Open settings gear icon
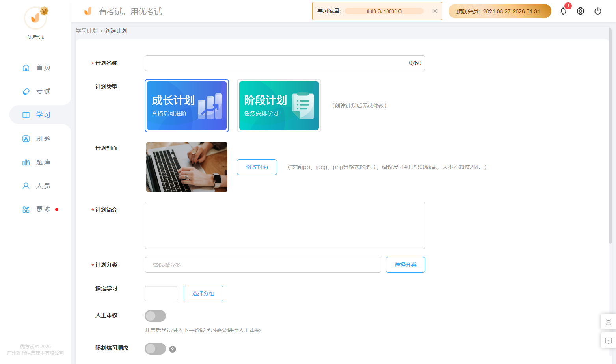The width and height of the screenshot is (616, 364). [581, 11]
